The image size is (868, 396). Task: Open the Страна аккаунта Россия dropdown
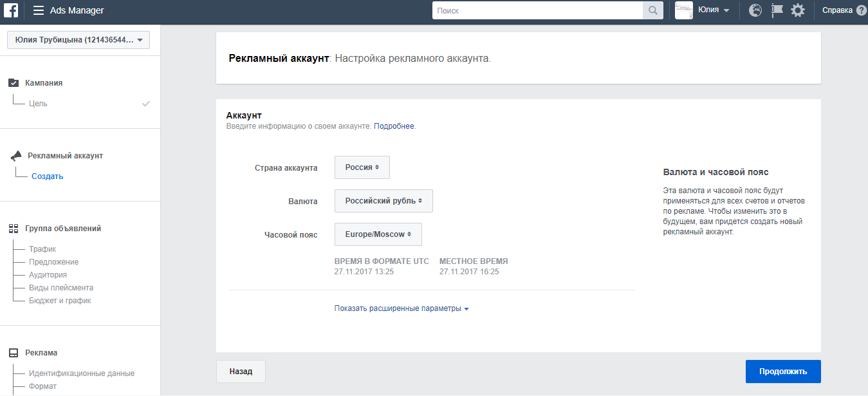362,167
